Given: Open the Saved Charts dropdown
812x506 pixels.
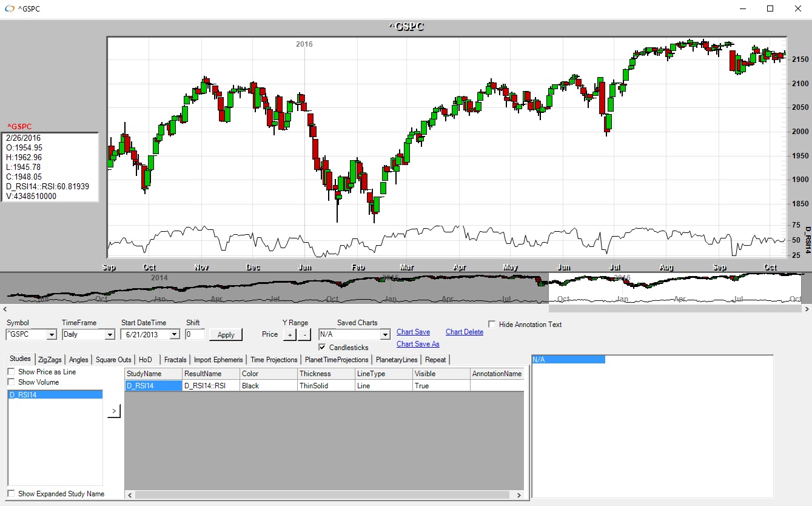Looking at the screenshot, I should [385, 334].
